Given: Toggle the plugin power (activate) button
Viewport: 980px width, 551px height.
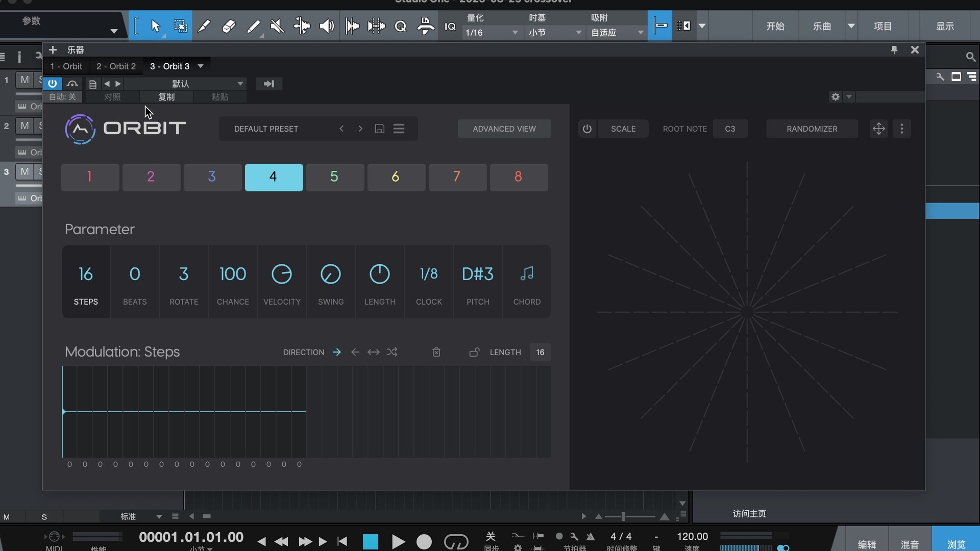Looking at the screenshot, I should tap(52, 84).
